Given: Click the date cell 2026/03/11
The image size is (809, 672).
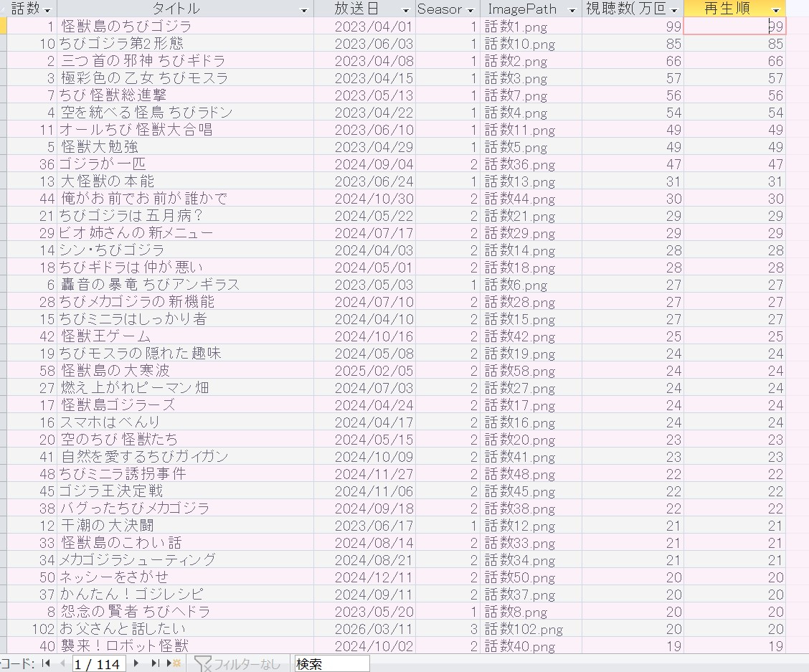Looking at the screenshot, I should 364,629.
